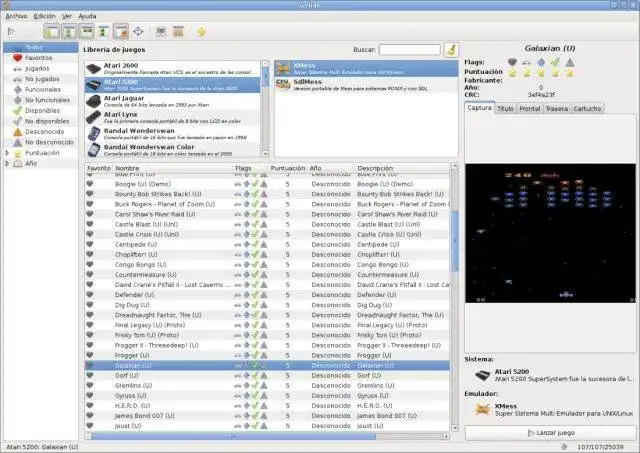The image size is (640, 453).
Task: Switch to the Título tab
Action: [x=505, y=109]
